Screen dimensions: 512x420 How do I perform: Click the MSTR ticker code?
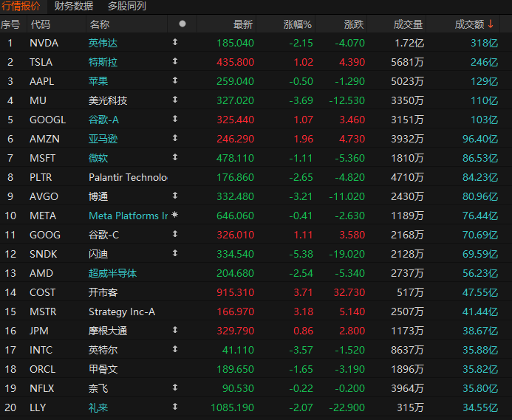43,311
